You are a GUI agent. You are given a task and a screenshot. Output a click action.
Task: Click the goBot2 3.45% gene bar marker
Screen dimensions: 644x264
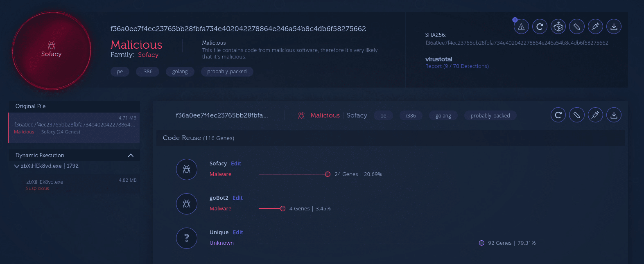(282, 209)
